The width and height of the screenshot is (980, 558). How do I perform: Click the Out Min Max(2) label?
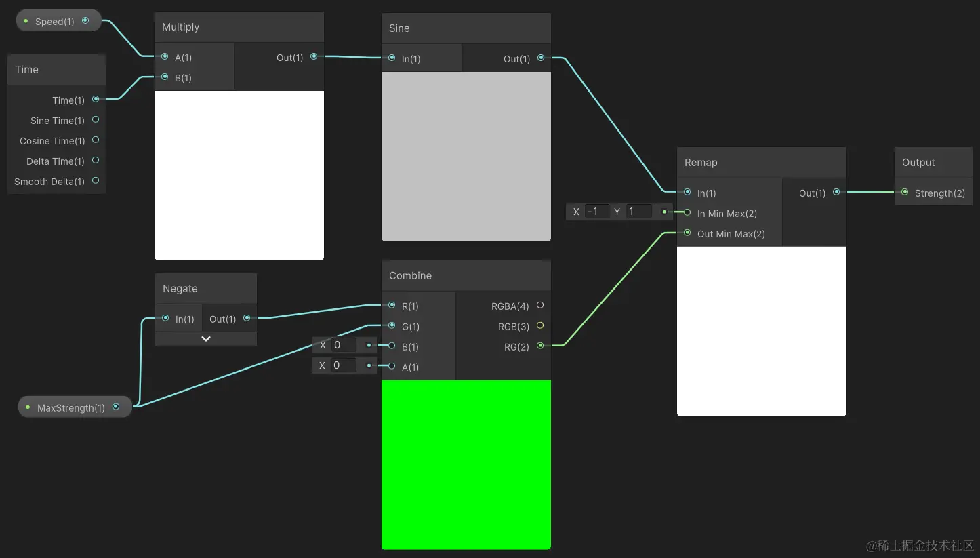pyautogui.click(x=731, y=234)
